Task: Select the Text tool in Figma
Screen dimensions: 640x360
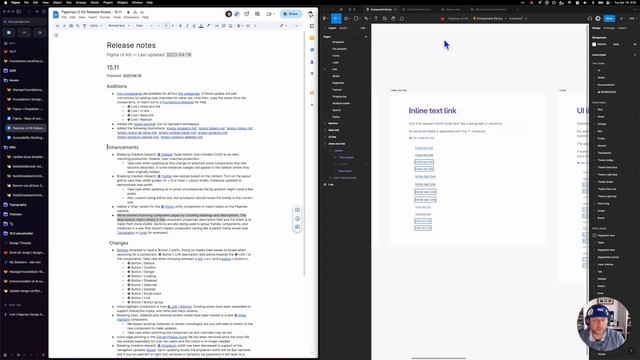Action: (376, 18)
